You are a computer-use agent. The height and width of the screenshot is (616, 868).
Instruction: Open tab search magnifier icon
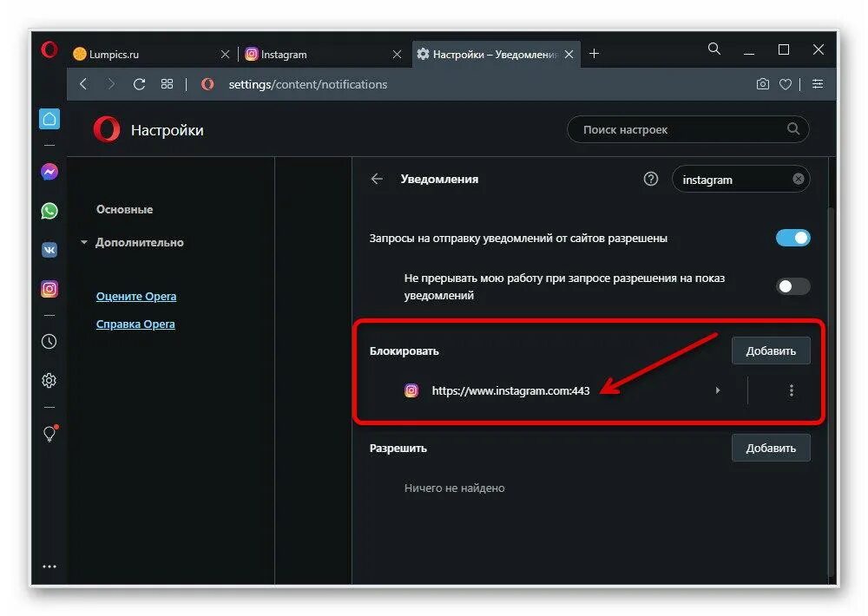tap(714, 49)
